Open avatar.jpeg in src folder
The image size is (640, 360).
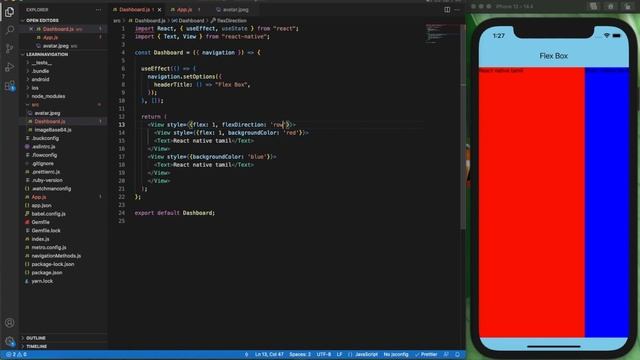pos(47,113)
